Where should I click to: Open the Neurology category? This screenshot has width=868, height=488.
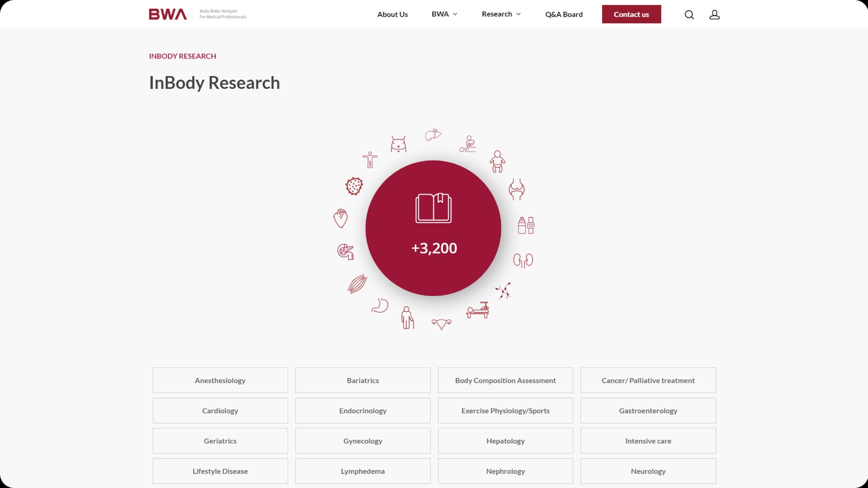648,472
